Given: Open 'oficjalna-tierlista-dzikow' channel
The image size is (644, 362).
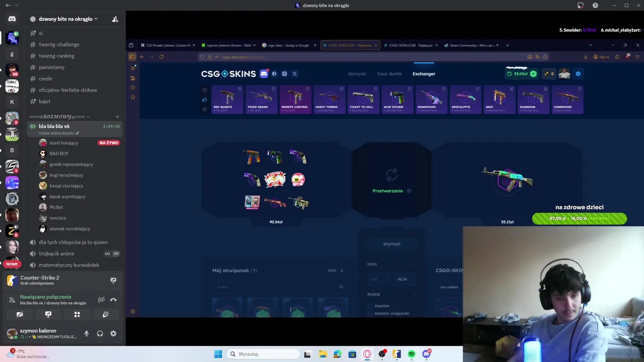Looking at the screenshot, I should pos(68,90).
